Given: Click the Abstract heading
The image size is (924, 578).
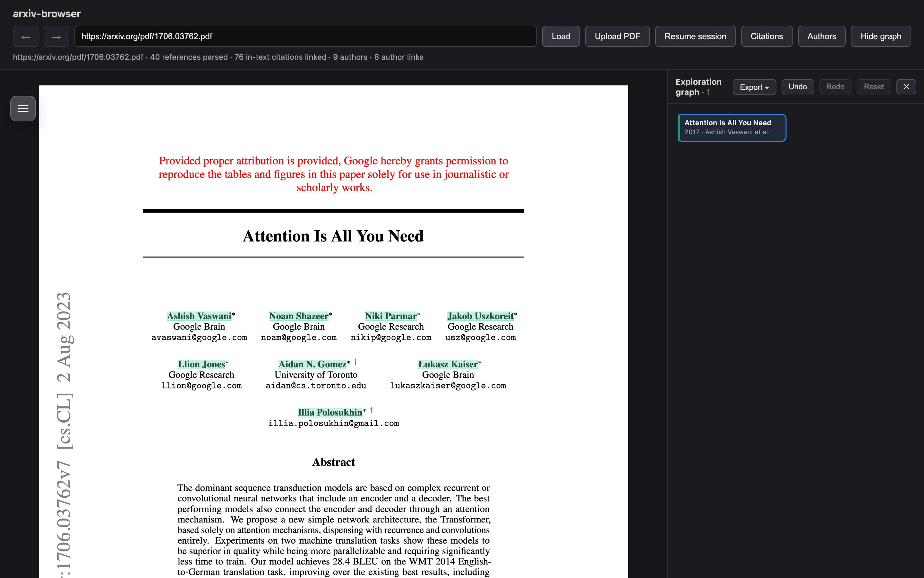Looking at the screenshot, I should [x=333, y=462].
